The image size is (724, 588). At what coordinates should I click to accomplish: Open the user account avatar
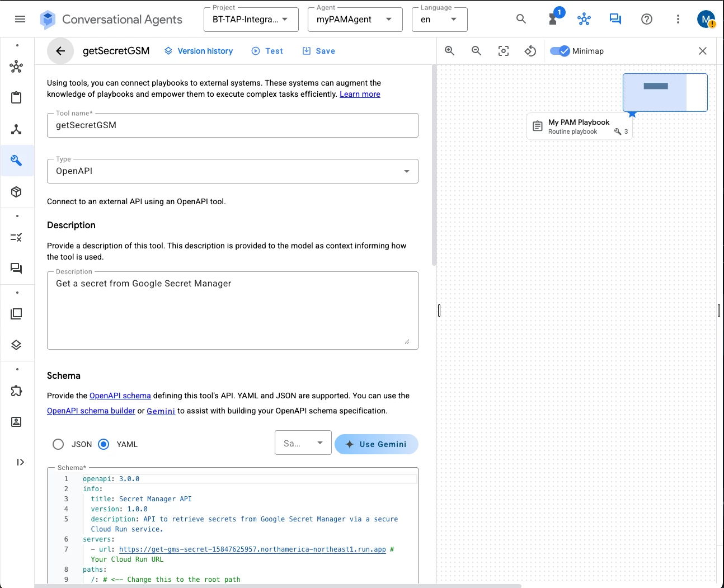(x=706, y=19)
